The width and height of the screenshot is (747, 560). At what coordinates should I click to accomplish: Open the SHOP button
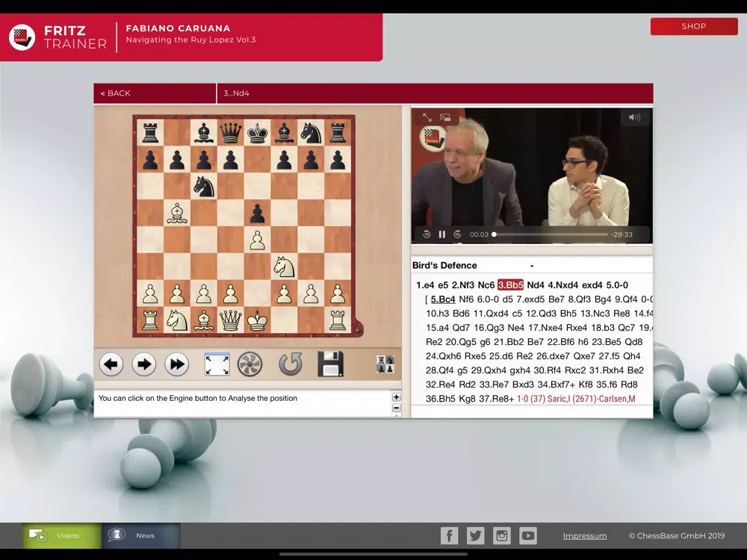(x=694, y=27)
